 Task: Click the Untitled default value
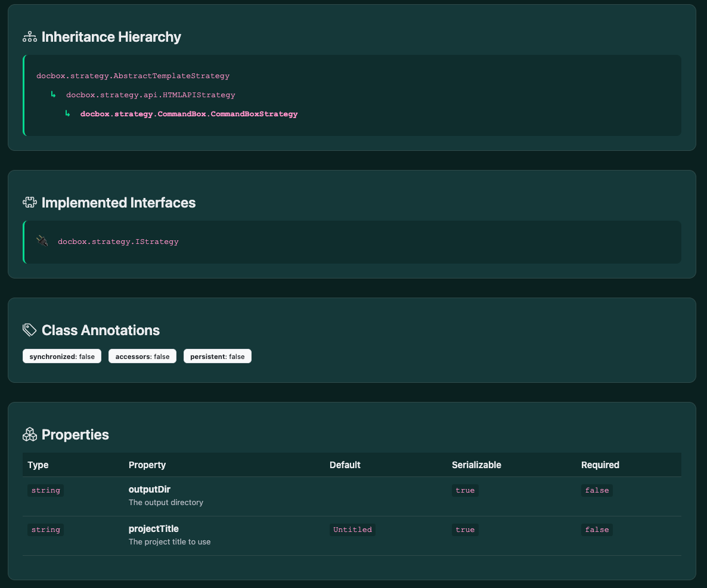tap(352, 530)
